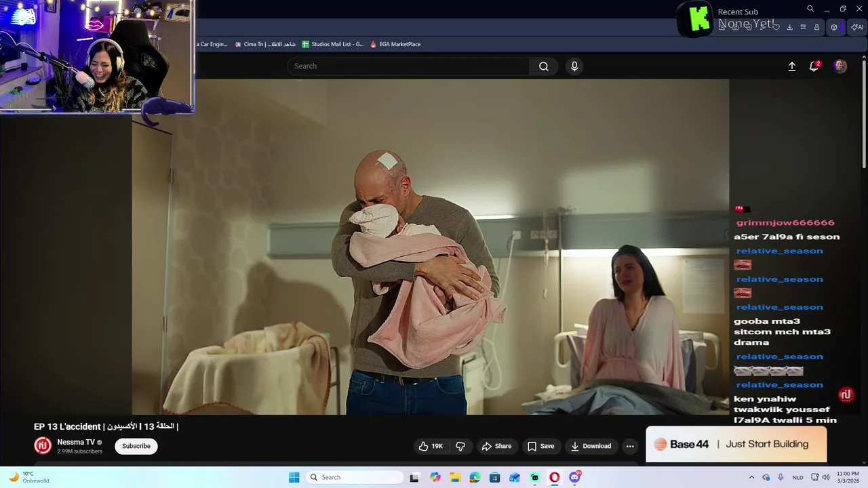Open the Base 44 Just Start Building ad

[736, 444]
